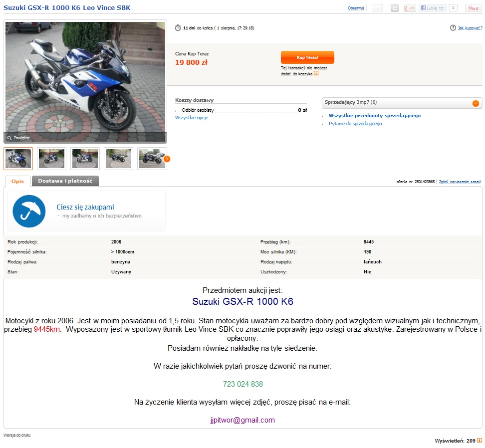This screenshot has height=448, width=485.
Task: Click the Obserwuj link
Action: [x=356, y=8]
